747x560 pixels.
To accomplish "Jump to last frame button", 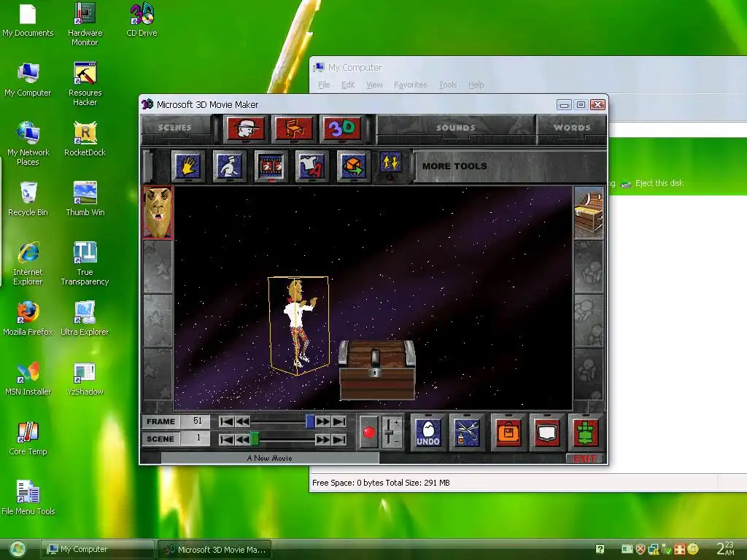I will [339, 421].
